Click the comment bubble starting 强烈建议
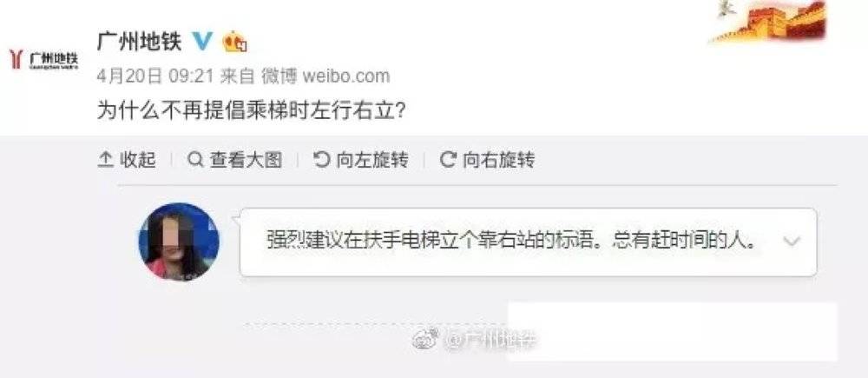 (528, 242)
